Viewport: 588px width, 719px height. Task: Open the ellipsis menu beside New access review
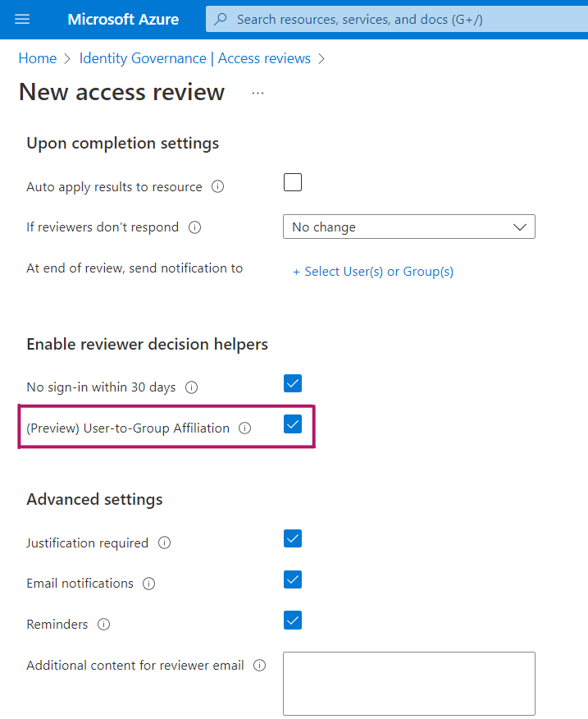click(x=258, y=94)
